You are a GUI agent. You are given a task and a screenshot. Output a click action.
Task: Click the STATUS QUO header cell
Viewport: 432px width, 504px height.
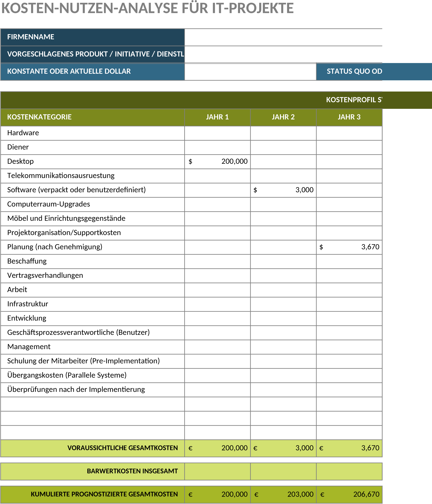tap(374, 71)
